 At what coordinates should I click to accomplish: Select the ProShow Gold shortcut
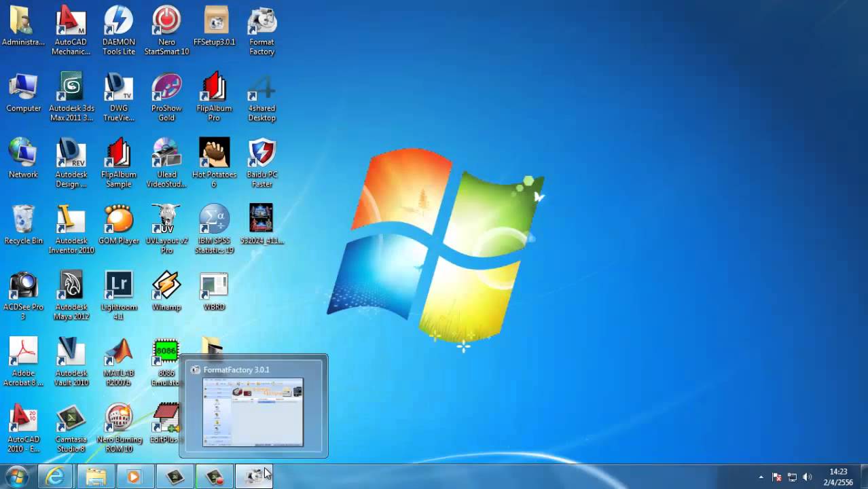(166, 98)
